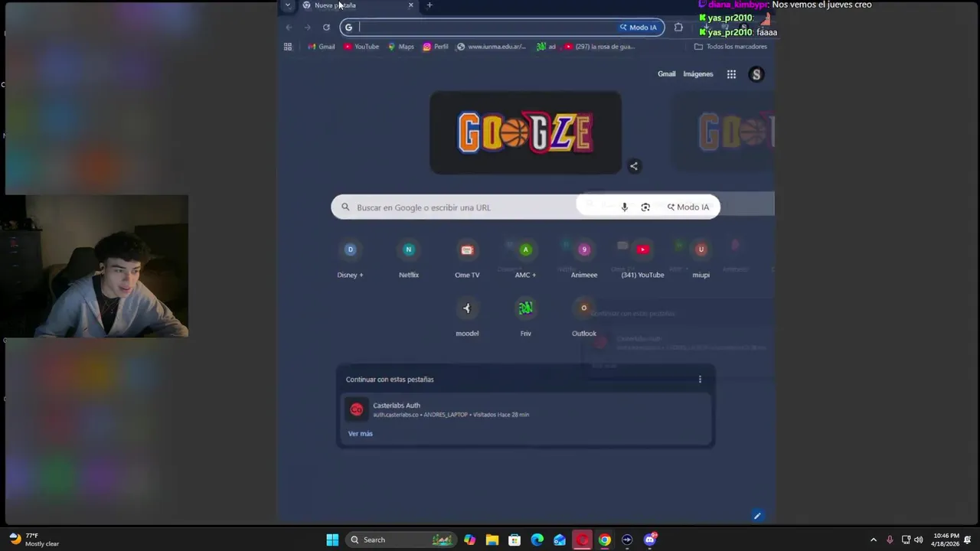This screenshot has width=980, height=551.
Task: Customize Chrome with the pencil icon
Action: coord(757,516)
